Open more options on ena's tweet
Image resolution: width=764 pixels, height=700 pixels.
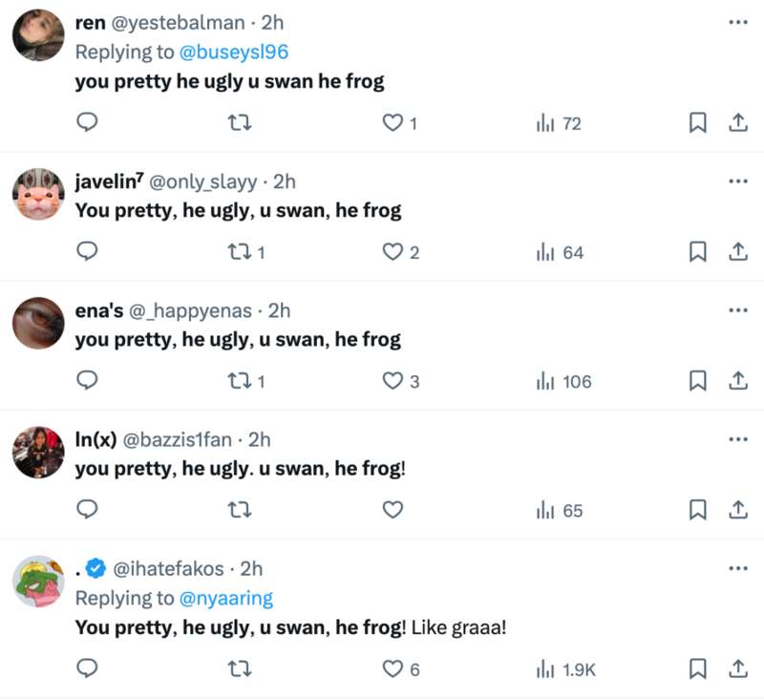(x=737, y=310)
